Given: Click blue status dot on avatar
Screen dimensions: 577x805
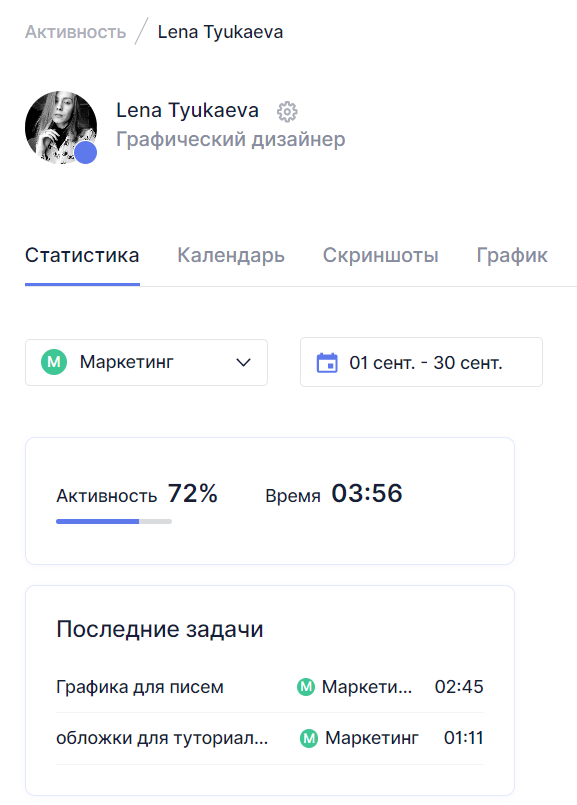Looking at the screenshot, I should click(x=86, y=152).
